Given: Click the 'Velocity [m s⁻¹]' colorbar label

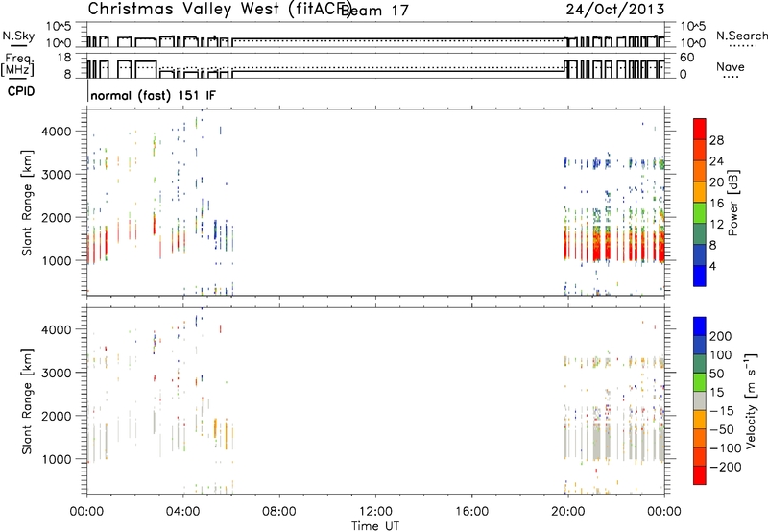Looking at the screenshot, I should pos(751,400).
